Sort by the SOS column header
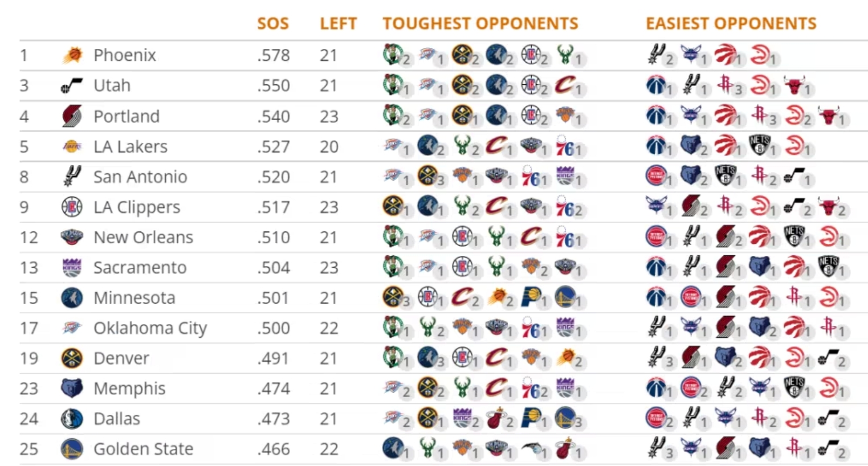 pyautogui.click(x=273, y=23)
